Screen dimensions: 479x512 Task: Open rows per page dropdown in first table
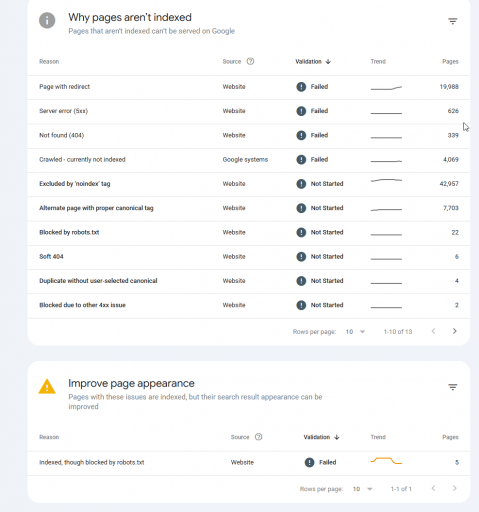click(x=355, y=332)
